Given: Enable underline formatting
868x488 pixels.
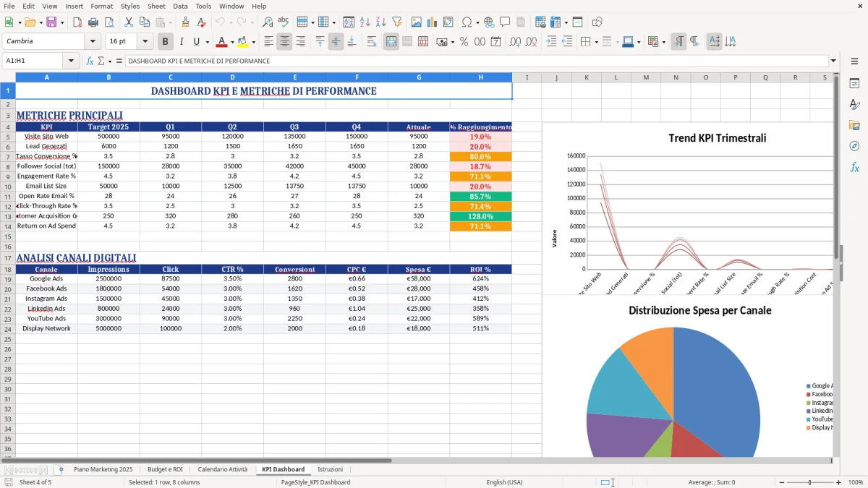Looking at the screenshot, I should 195,41.
